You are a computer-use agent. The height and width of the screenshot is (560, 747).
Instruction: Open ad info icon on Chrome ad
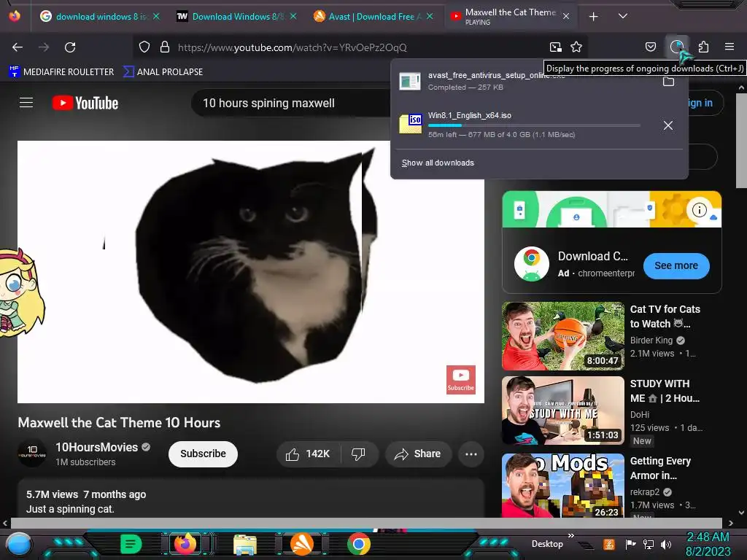[x=699, y=210]
